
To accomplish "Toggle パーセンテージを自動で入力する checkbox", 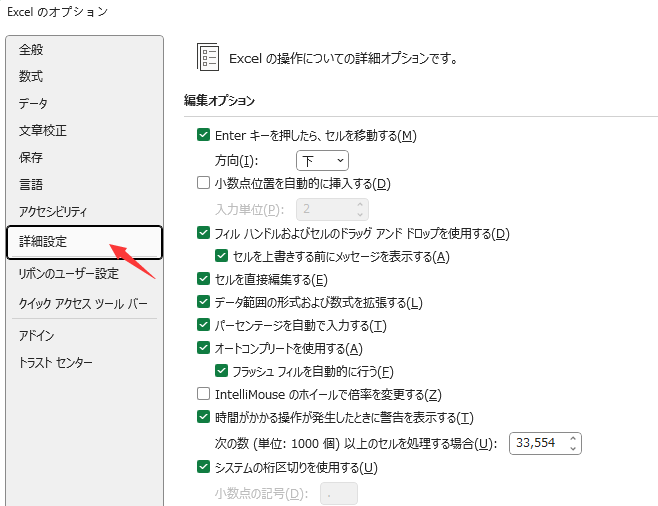I will 204,324.
